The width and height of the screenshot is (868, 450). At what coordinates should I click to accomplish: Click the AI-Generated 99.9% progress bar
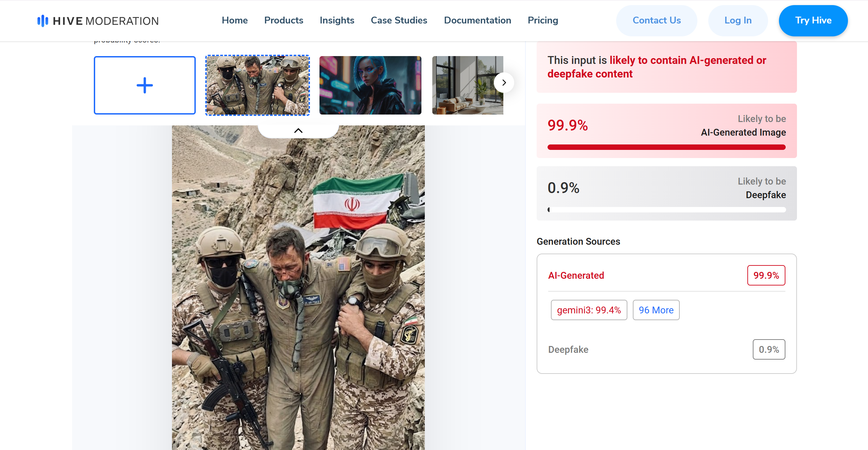666,147
